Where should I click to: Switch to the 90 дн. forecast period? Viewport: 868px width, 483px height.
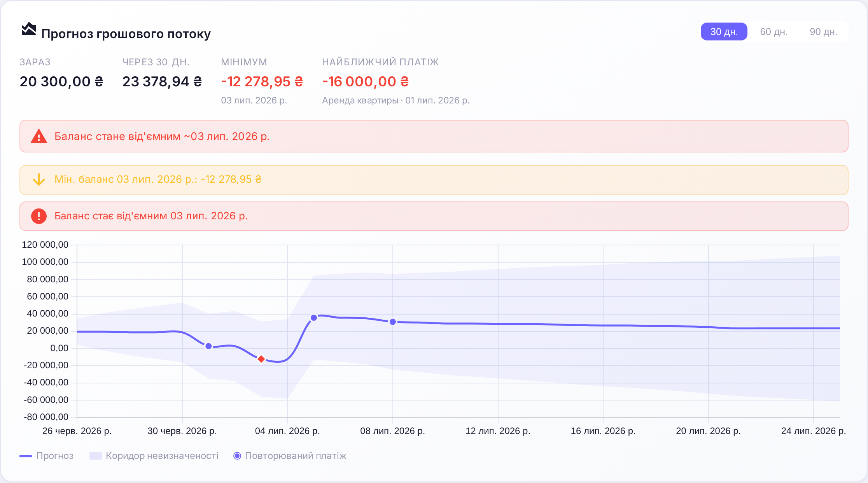823,31
